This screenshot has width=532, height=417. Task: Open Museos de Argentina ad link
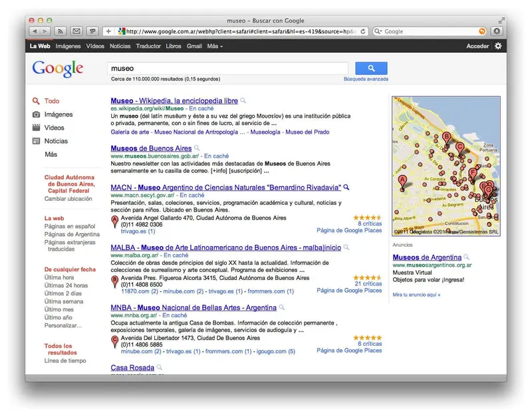pyautogui.click(x=427, y=257)
